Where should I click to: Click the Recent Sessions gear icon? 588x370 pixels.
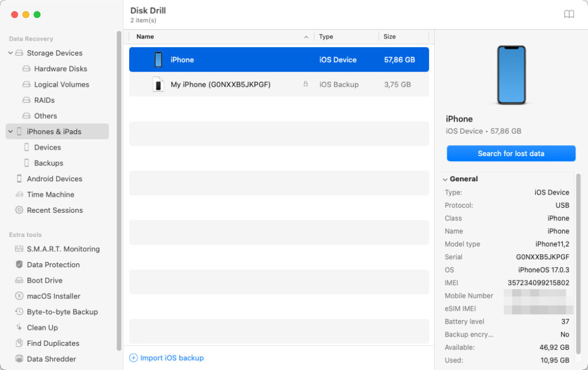point(19,210)
